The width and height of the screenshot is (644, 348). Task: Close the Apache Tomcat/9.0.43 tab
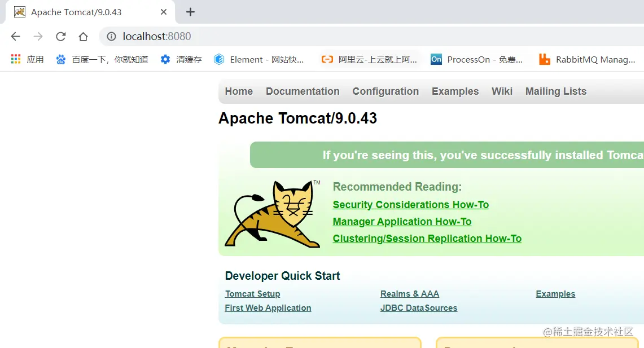pyautogui.click(x=164, y=12)
